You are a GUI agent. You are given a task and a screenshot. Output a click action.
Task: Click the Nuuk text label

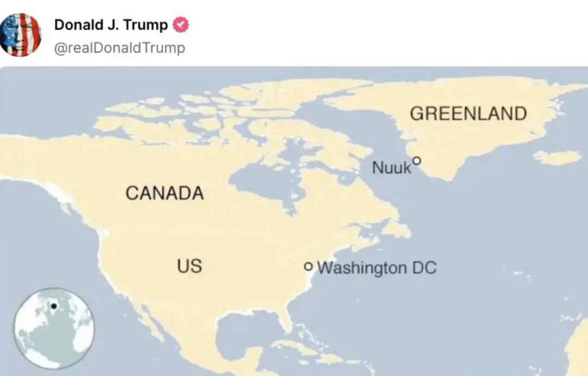tap(391, 168)
